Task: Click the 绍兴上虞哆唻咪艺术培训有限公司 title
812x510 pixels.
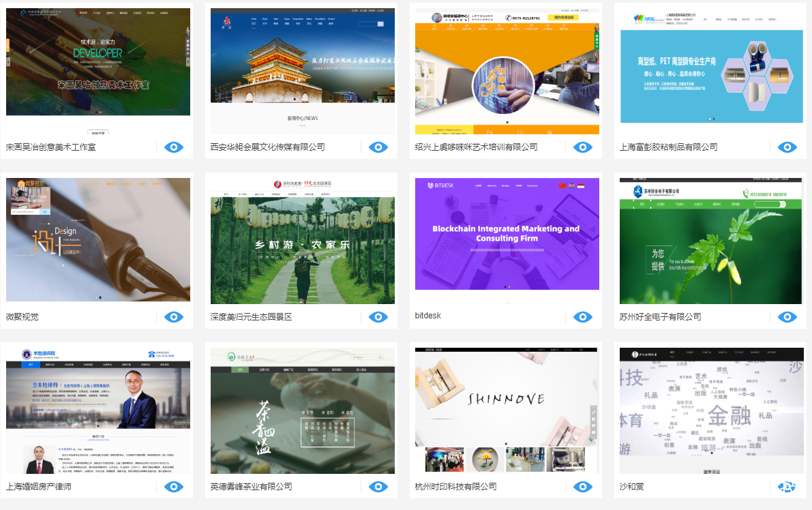Action: coord(477,147)
